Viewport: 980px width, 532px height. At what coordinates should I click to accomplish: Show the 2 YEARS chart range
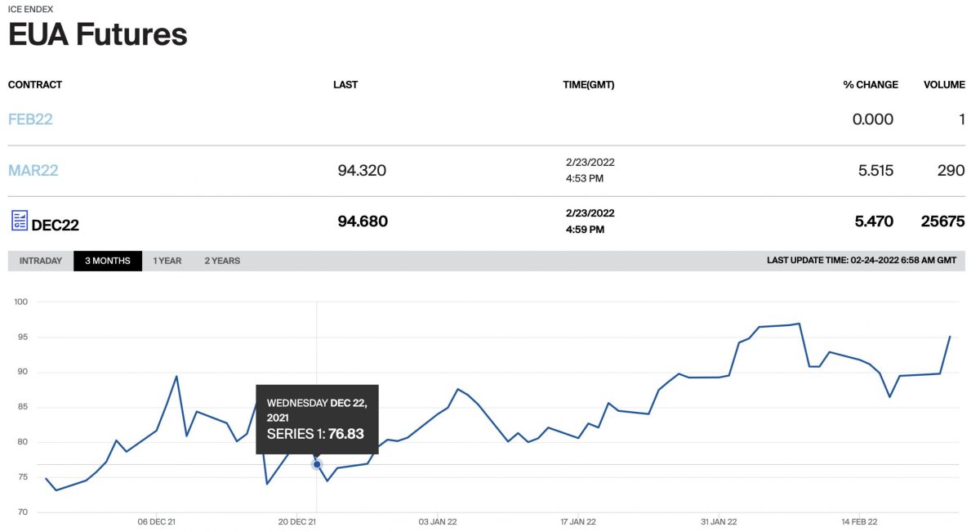222,261
